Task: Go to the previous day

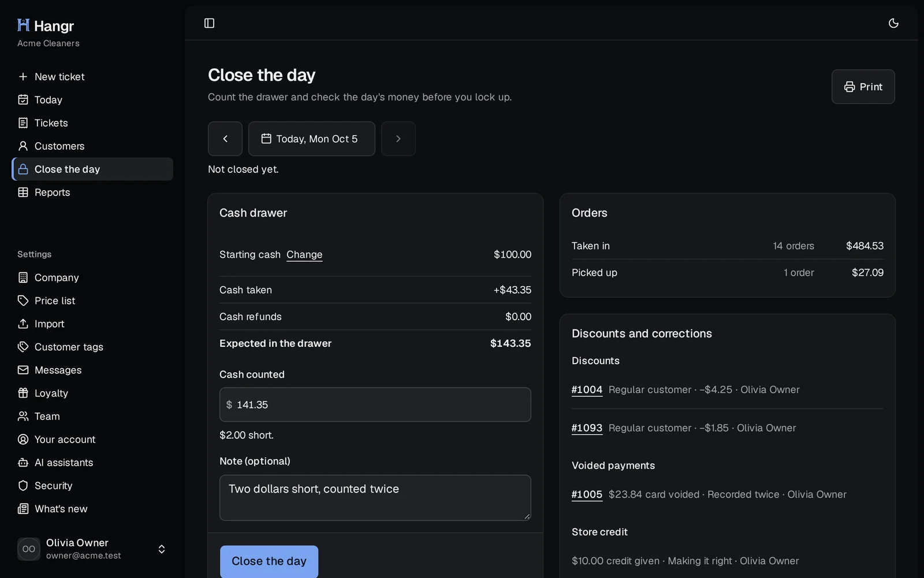Action: (x=225, y=139)
